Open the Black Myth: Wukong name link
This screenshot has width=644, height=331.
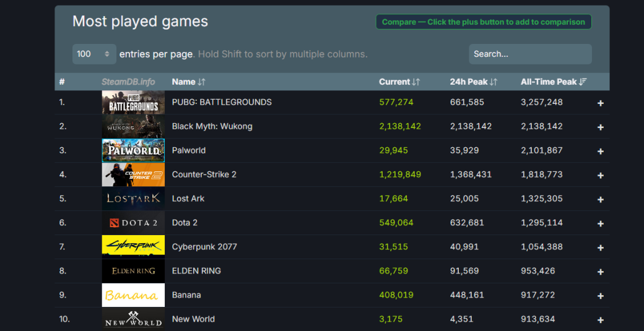pyautogui.click(x=212, y=126)
